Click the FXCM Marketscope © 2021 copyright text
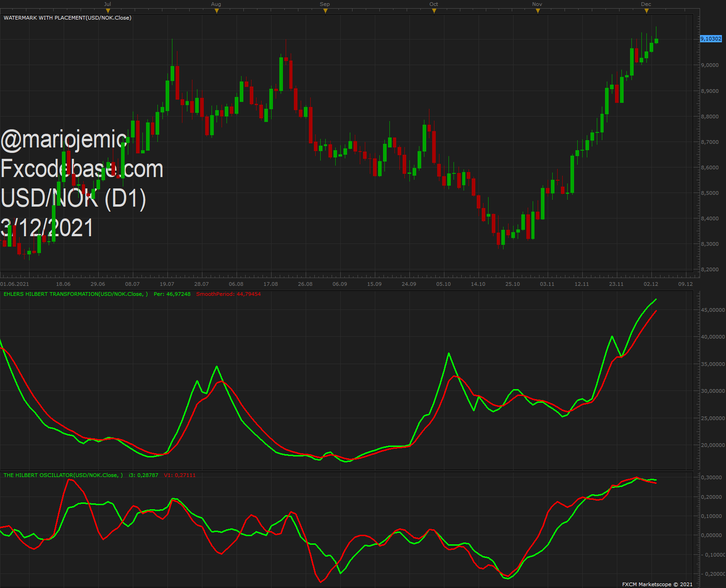 click(x=657, y=584)
